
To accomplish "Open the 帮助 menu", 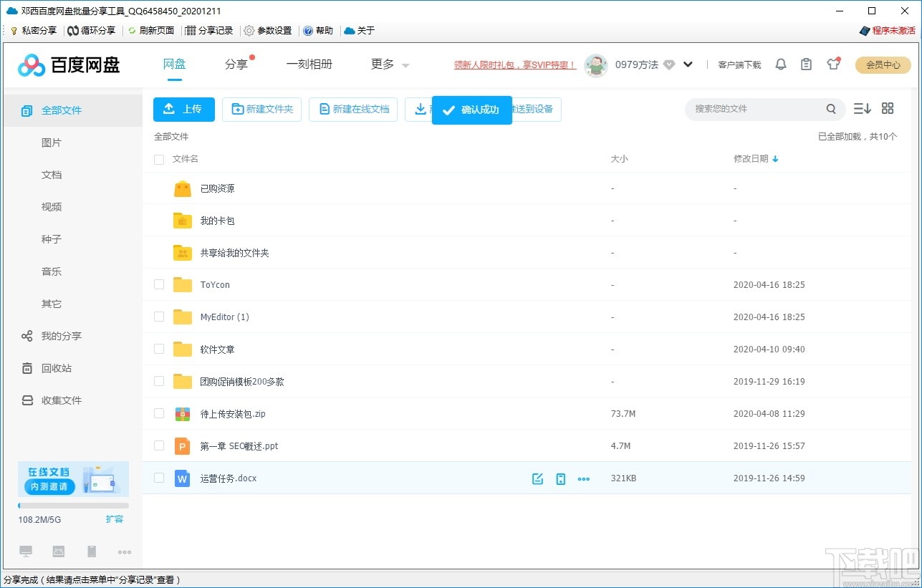I will coord(318,31).
